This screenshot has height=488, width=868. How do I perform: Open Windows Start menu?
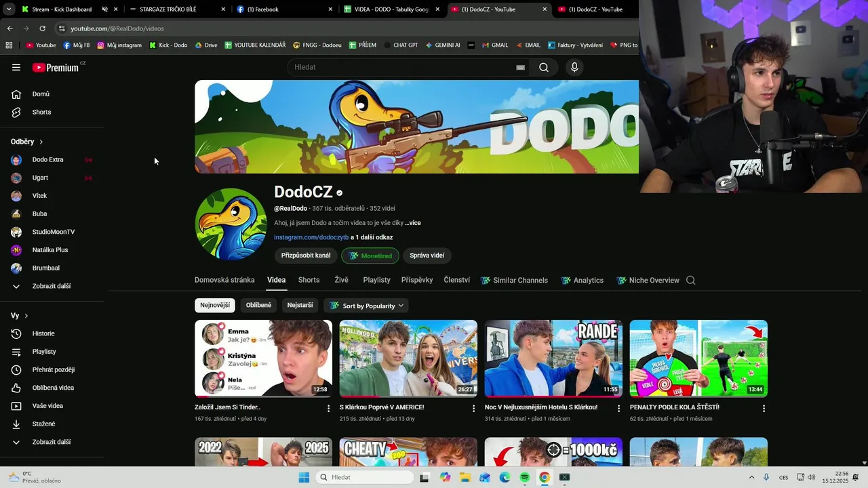point(304,477)
